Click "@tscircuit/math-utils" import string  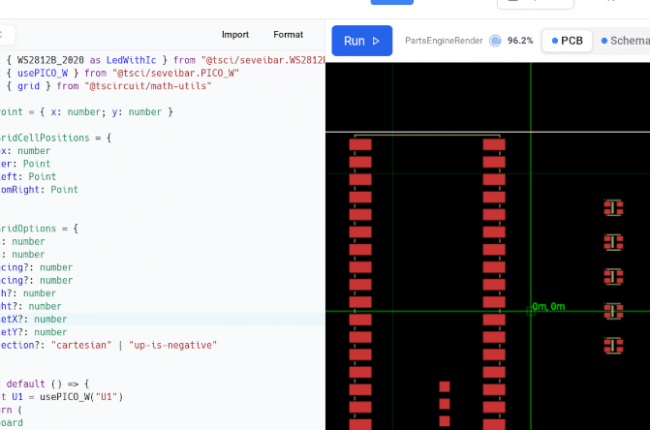click(148, 86)
